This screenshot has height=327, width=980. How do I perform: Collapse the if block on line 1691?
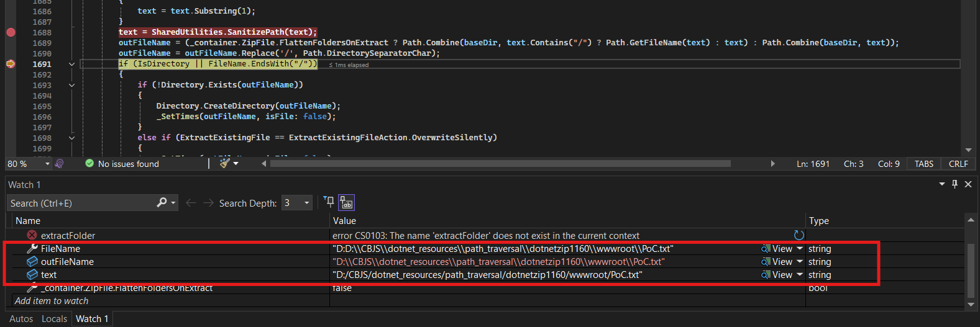click(x=71, y=64)
